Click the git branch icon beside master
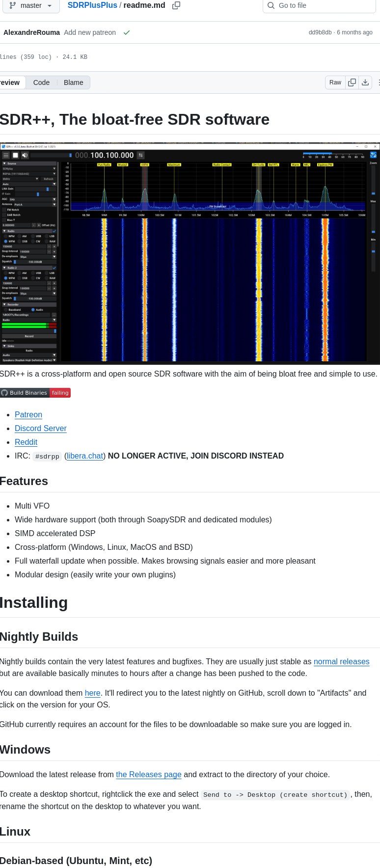Viewport: 380px width, 868px height. 12,5
